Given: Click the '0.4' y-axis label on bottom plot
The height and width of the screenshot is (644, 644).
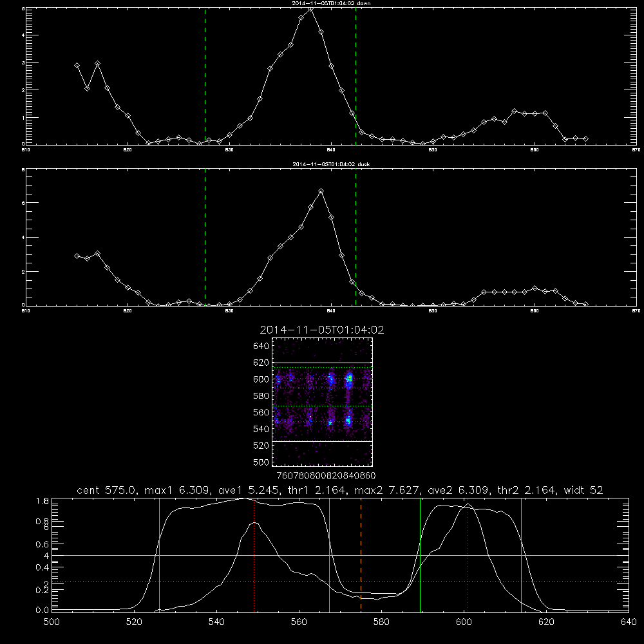Looking at the screenshot, I should click(43, 567).
